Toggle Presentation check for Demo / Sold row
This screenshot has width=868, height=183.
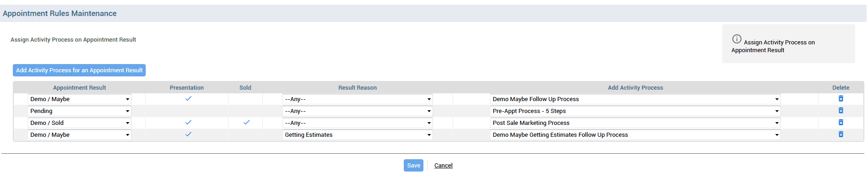tap(188, 122)
